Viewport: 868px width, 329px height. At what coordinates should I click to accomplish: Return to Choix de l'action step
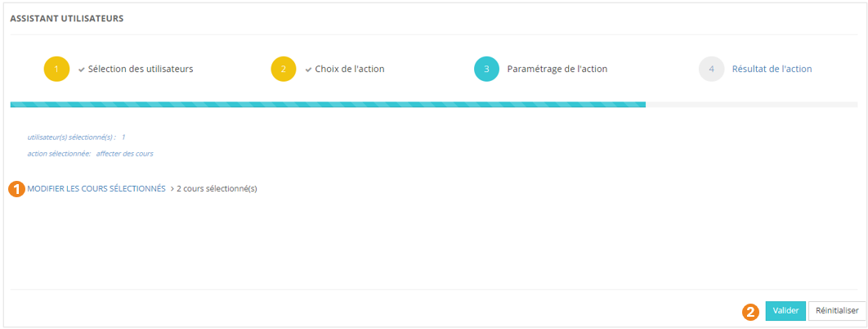pos(350,69)
